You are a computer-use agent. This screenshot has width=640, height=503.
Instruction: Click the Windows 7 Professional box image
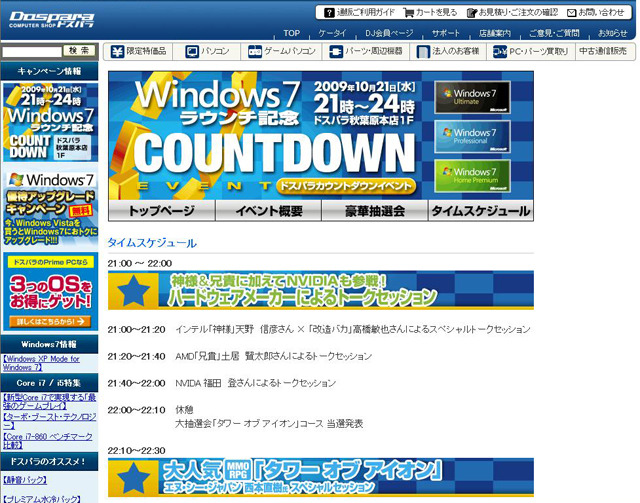pyautogui.click(x=472, y=136)
